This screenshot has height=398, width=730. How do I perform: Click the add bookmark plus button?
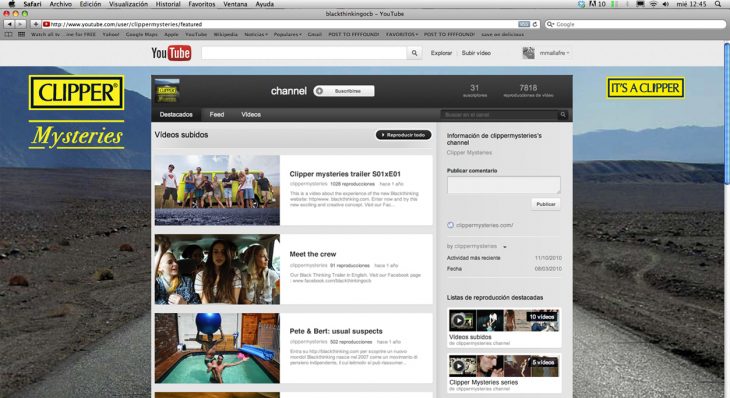tap(35, 24)
